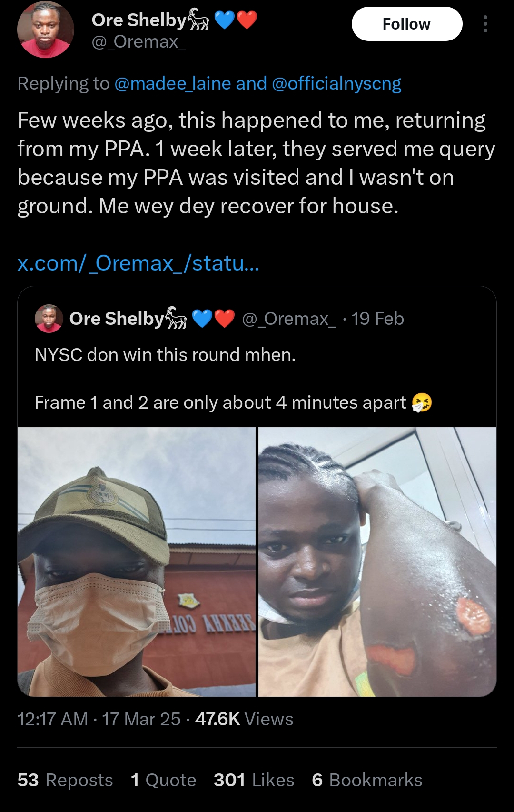This screenshot has width=514, height=812.
Task: Click the Ore Shelby display name header
Action: click(x=139, y=20)
